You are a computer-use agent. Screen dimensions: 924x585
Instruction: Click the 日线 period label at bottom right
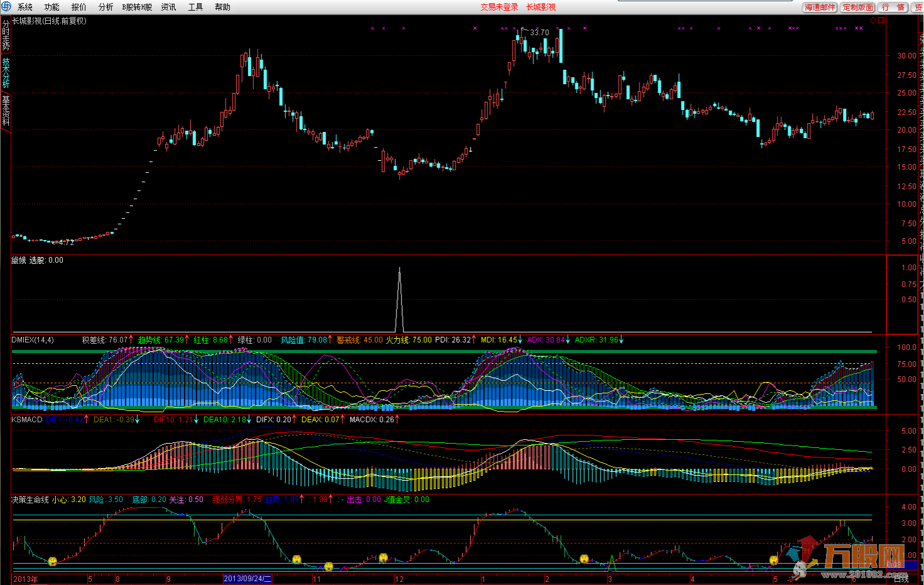coord(901,579)
